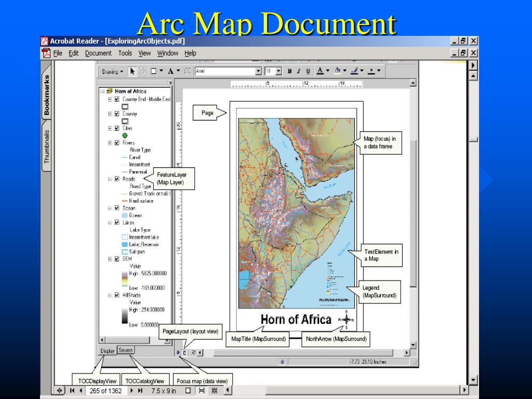Open the Help menu

[190, 54]
